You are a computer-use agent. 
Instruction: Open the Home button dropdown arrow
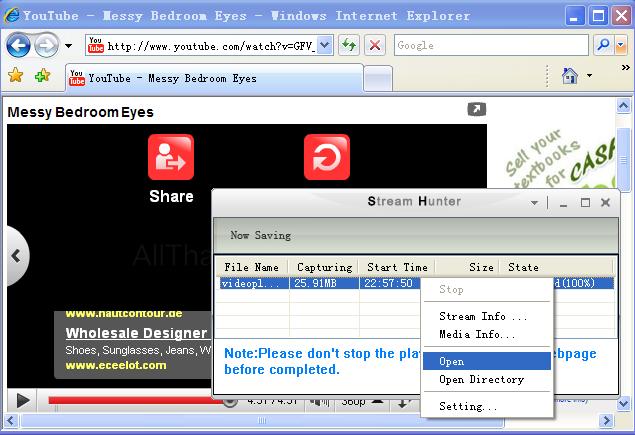click(589, 75)
